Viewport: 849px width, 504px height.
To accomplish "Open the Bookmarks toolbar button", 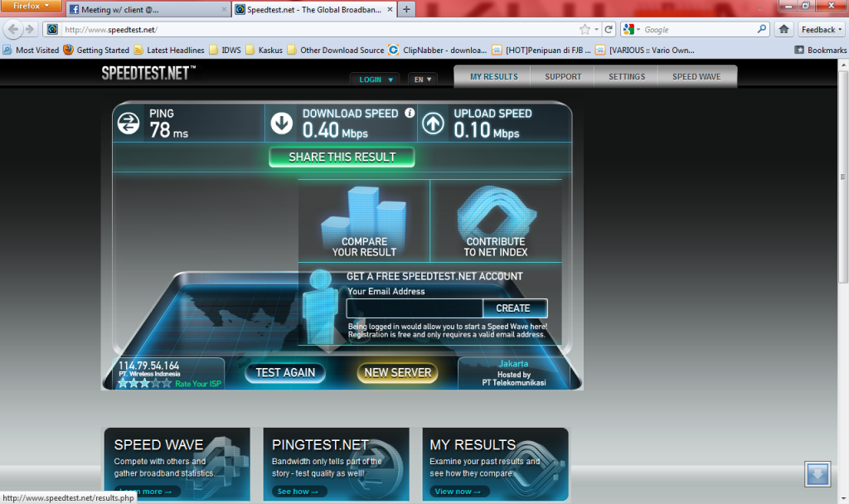I will (x=820, y=50).
